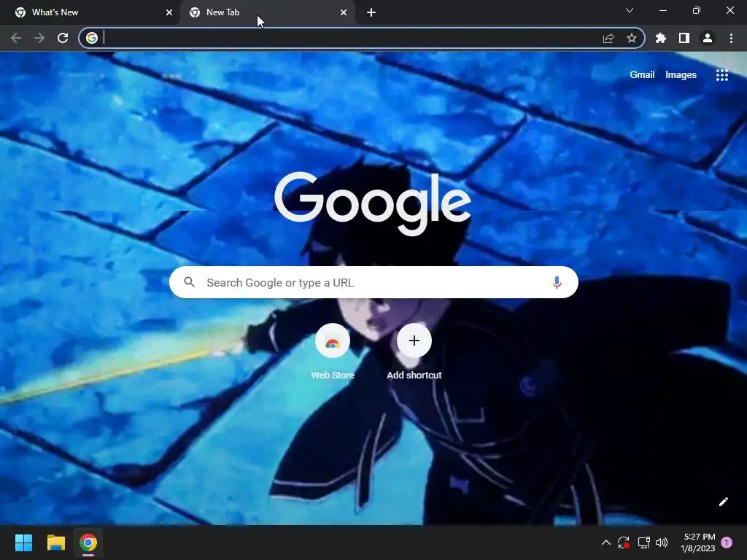Open a new tab with plus
Viewport: 747px width, 560px height.
[x=371, y=12]
